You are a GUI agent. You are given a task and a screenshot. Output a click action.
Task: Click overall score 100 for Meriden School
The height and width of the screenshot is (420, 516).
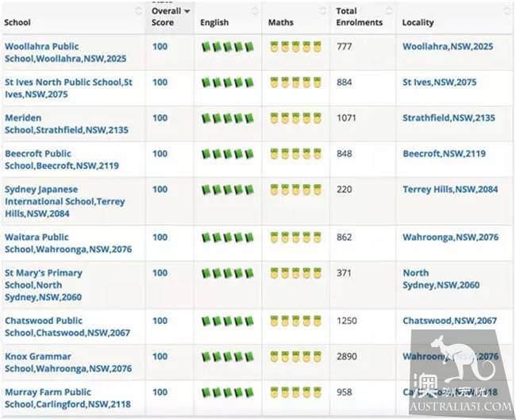(x=160, y=118)
